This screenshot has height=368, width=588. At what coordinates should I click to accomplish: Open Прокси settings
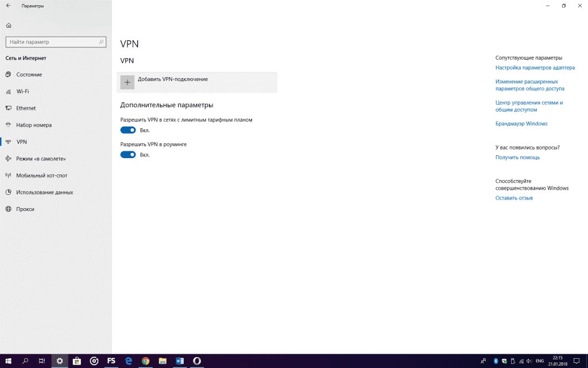[x=23, y=209]
